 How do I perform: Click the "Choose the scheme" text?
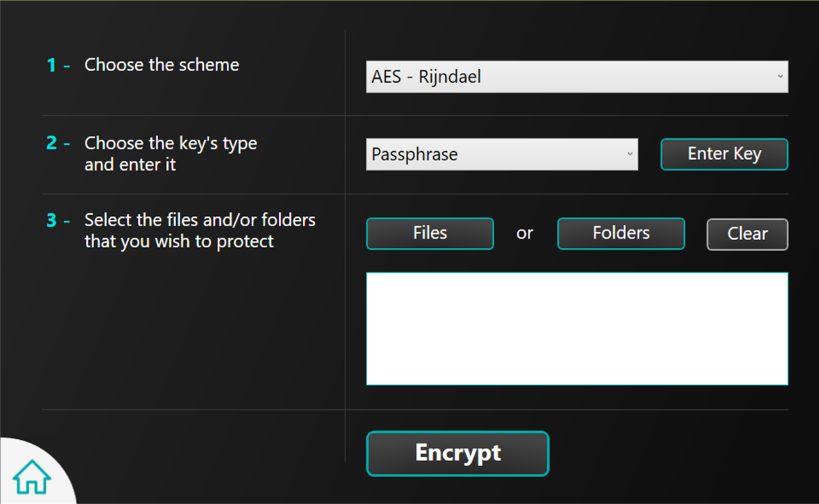[x=161, y=65]
